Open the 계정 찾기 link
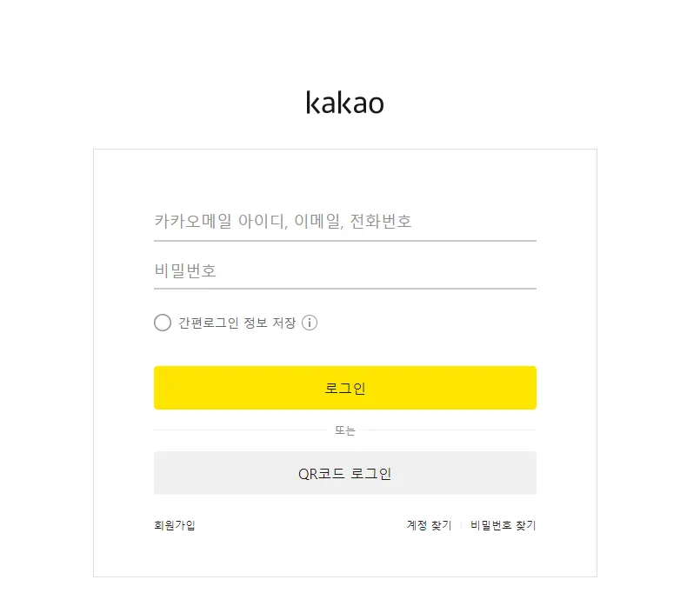This screenshot has width=700, height=613. [429, 525]
